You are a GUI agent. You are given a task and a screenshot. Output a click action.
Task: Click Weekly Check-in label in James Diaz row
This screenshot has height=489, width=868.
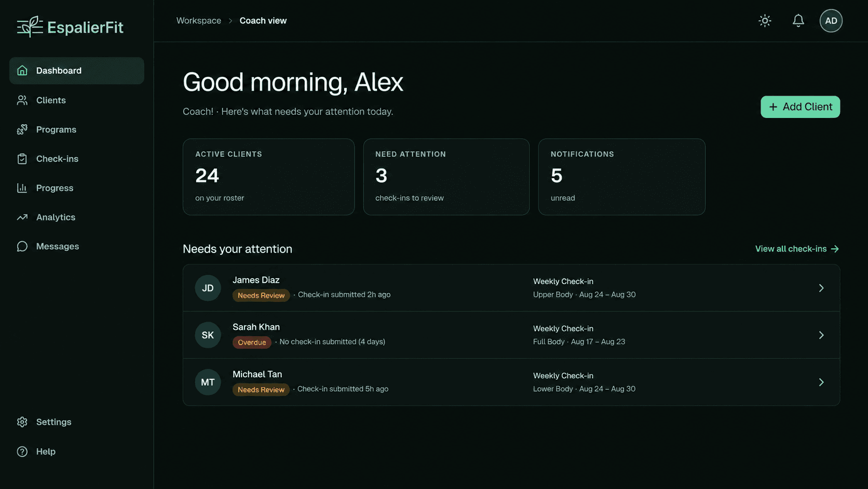pos(563,282)
